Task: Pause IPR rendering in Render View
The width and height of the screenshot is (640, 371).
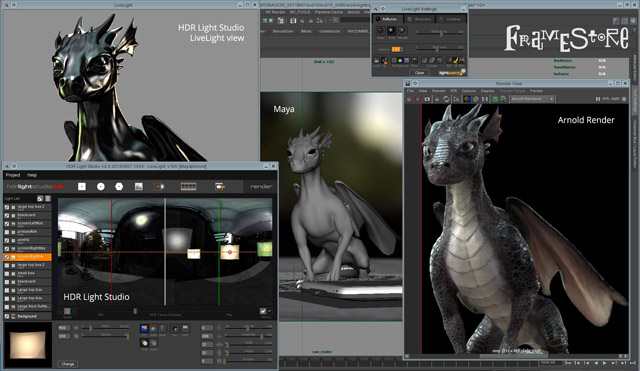Action: (598, 99)
